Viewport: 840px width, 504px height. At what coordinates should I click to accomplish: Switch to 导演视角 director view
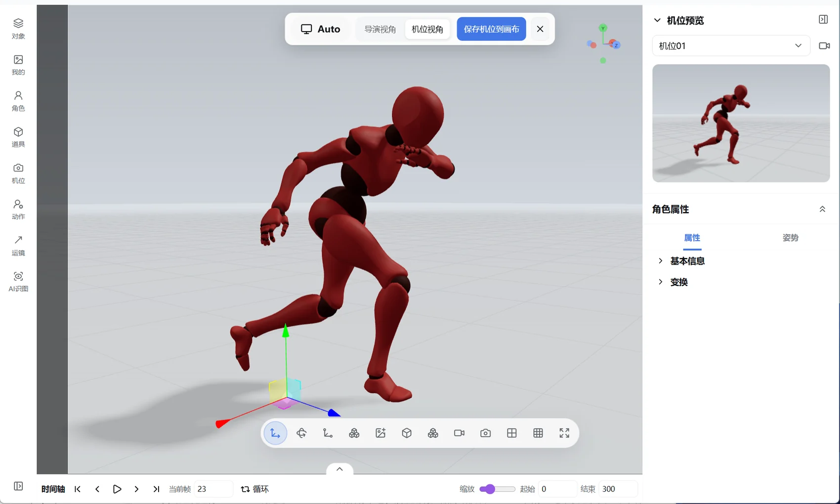380,29
